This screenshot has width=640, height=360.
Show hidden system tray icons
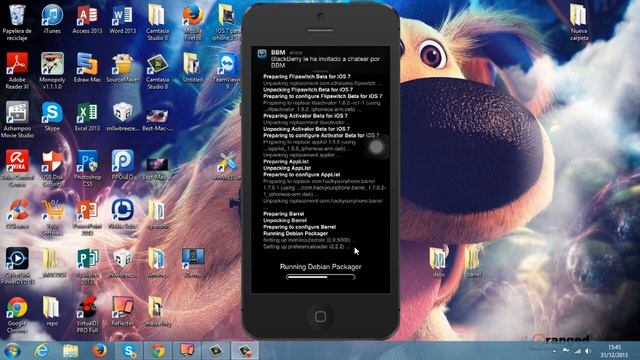554,351
